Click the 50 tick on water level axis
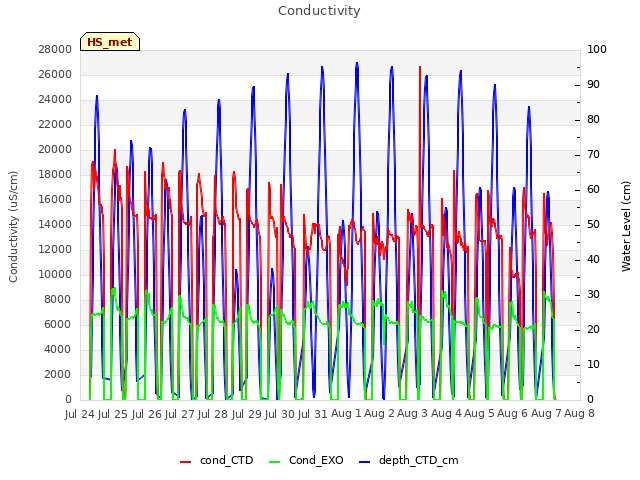Screen dimensions: 640x480 (593, 224)
